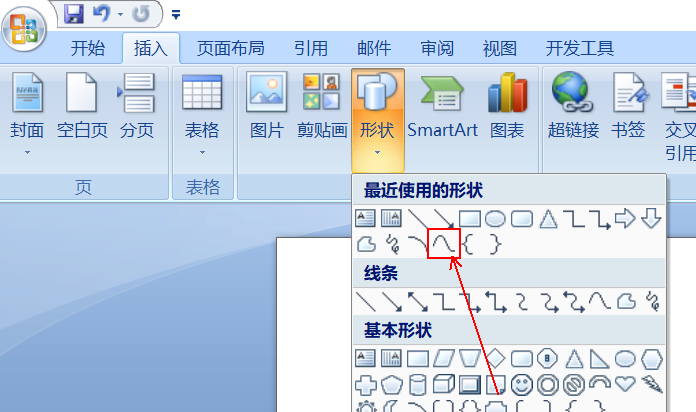Insert the smiley face shape

pos(522,385)
